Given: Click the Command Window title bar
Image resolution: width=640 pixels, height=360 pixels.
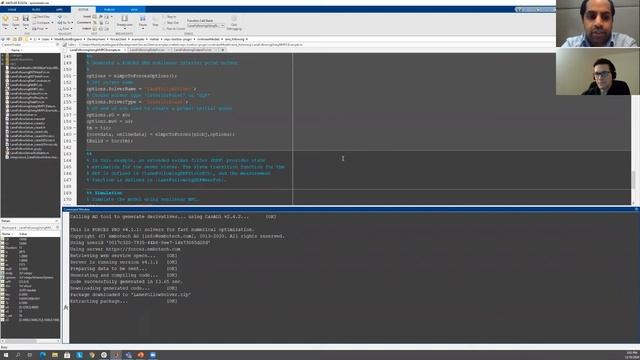Looking at the screenshot, I should (351, 209).
